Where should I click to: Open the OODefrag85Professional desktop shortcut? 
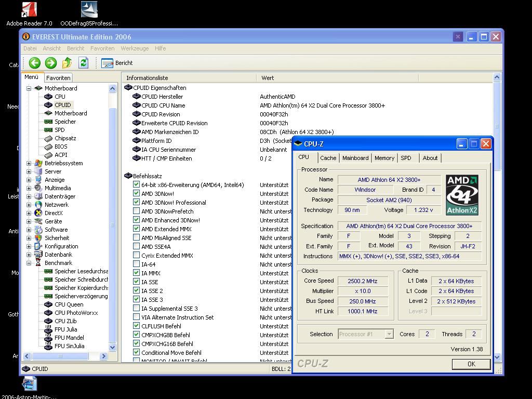tap(89, 14)
